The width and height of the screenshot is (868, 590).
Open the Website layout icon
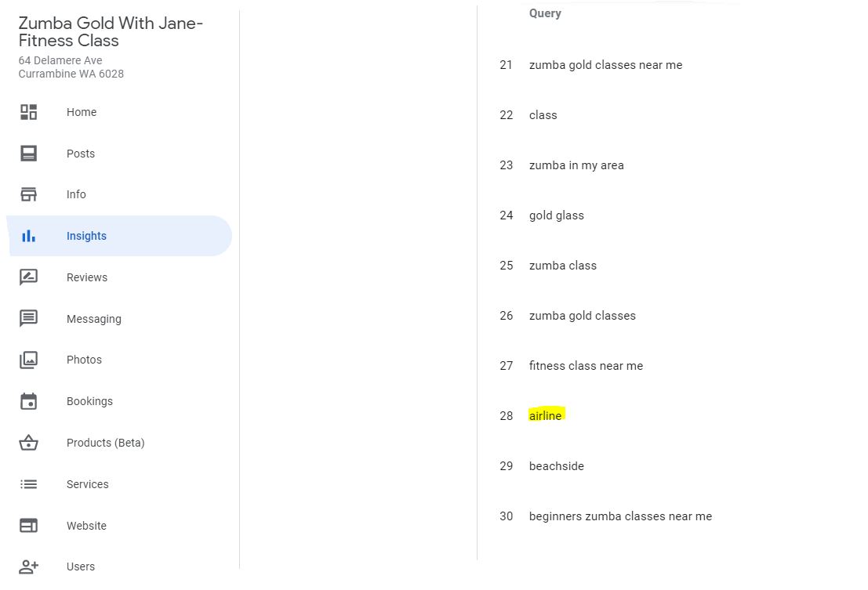pos(29,526)
